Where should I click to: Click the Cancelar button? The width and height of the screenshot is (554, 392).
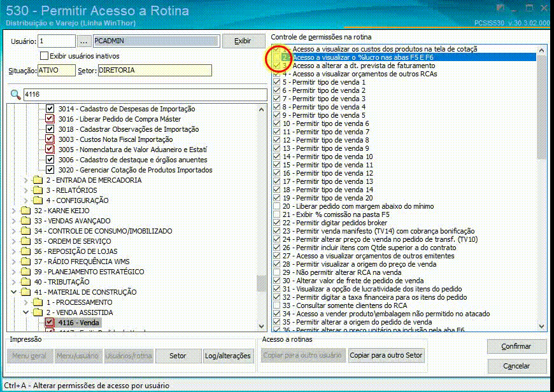pos(516,366)
